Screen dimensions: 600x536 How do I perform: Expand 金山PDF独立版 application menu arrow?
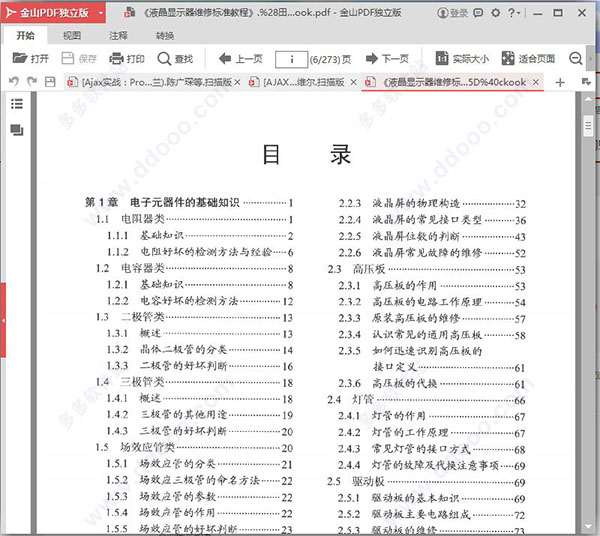[x=101, y=13]
